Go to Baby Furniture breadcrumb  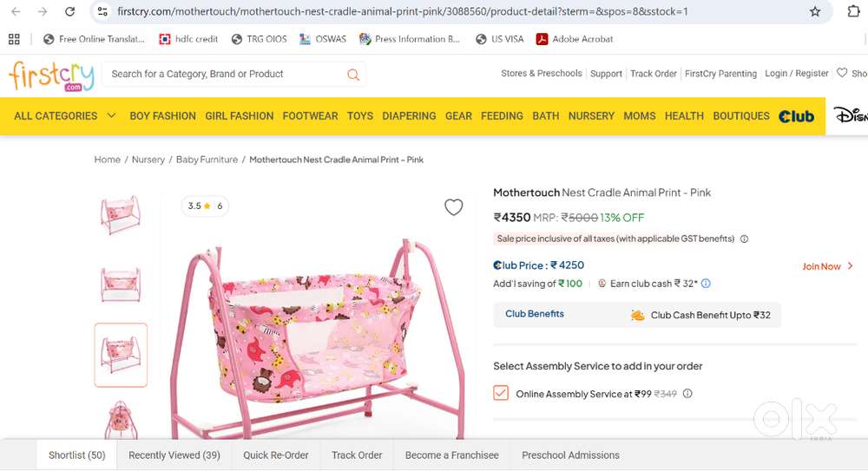coord(207,160)
